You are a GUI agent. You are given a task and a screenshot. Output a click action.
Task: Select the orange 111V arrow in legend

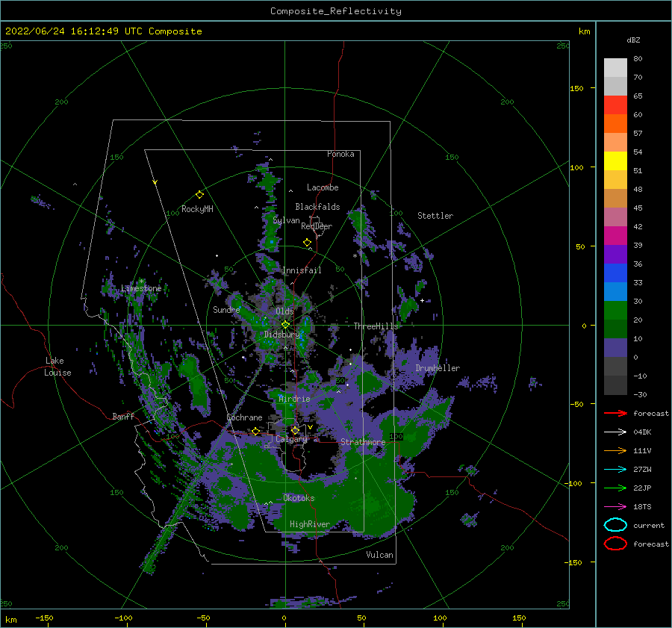point(615,450)
